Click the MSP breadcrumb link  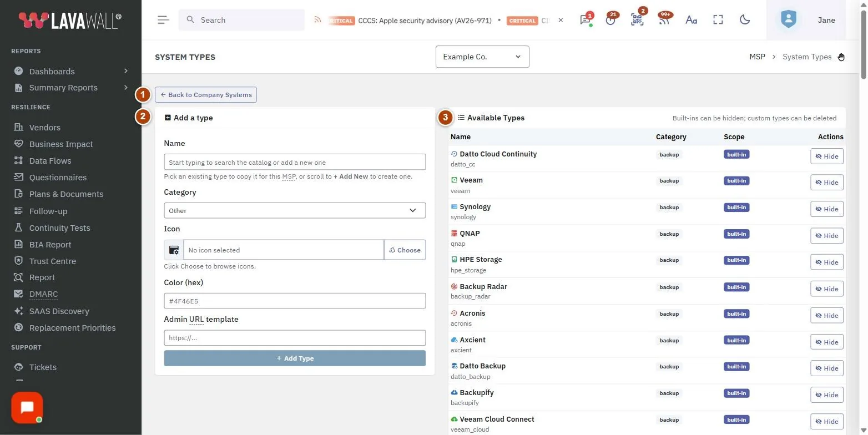click(x=757, y=57)
